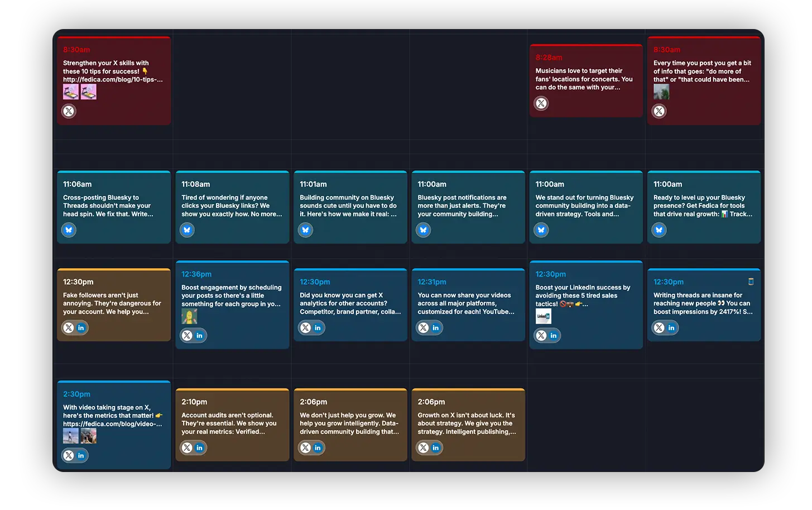Click the Bluesky icon on the 11:06am Cross-posting post

[69, 230]
